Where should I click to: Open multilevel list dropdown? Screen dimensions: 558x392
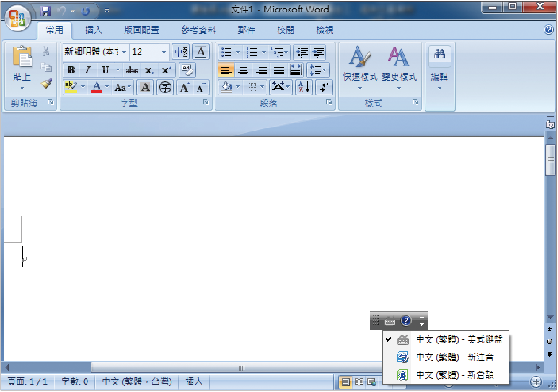point(279,53)
